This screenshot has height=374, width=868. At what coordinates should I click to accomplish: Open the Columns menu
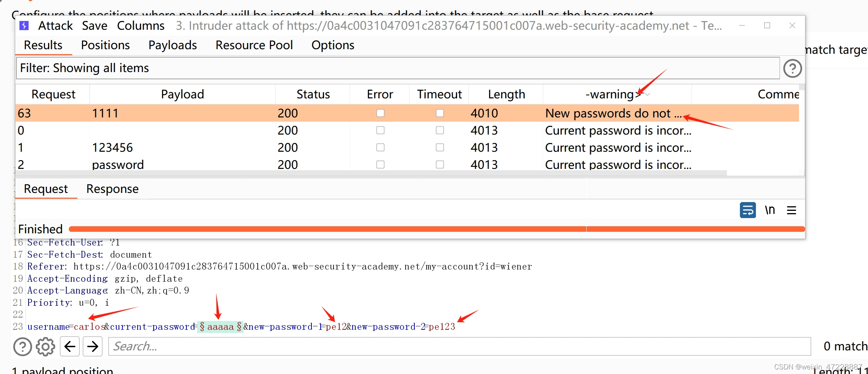coord(141,26)
